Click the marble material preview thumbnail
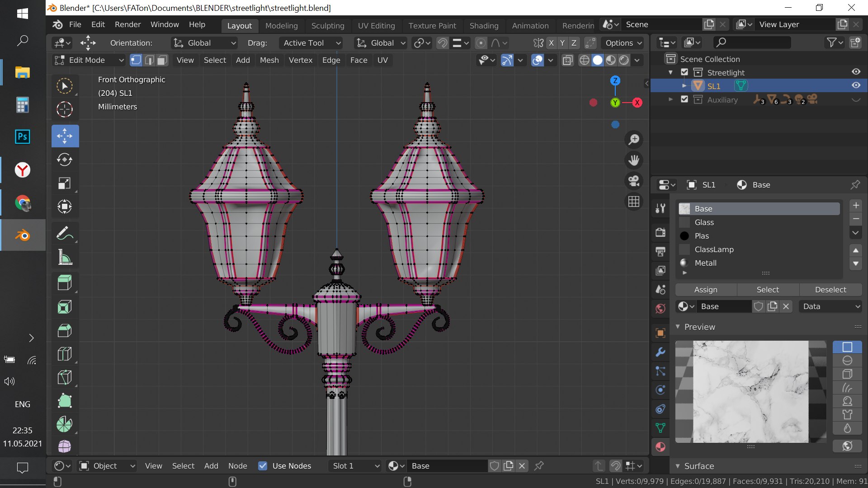The height and width of the screenshot is (488, 868). (750, 391)
